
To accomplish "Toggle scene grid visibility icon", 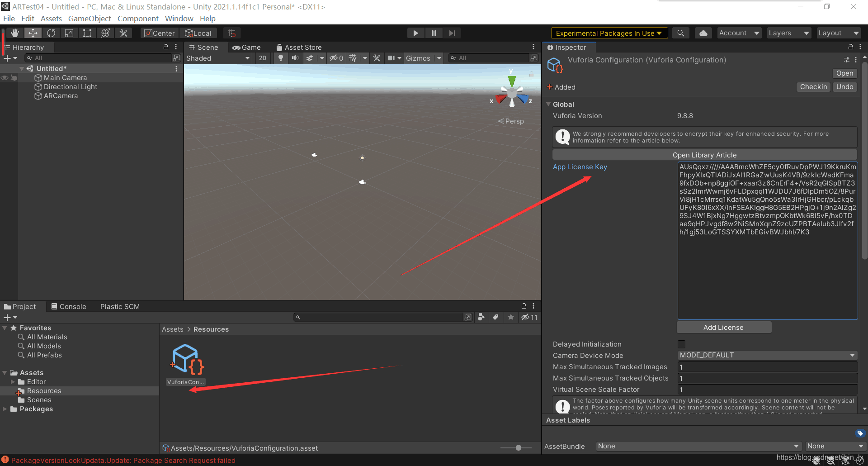I will point(353,58).
